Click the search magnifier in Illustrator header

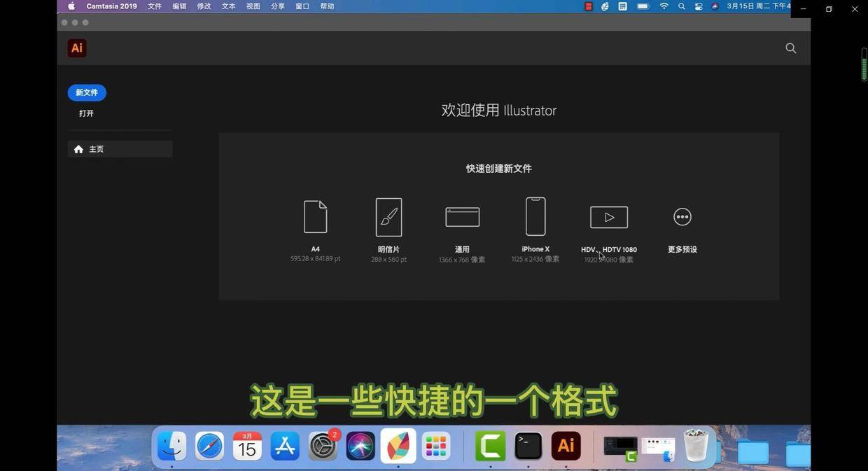click(791, 48)
